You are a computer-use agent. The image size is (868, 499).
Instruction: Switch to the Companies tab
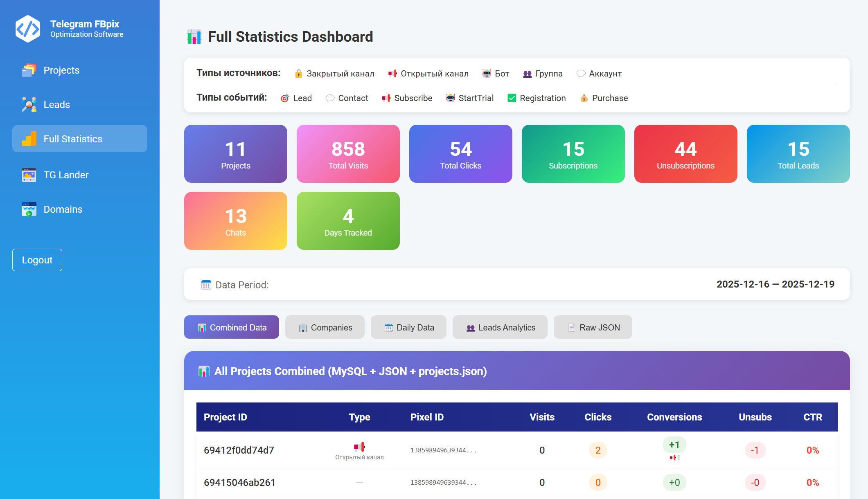[x=325, y=327]
